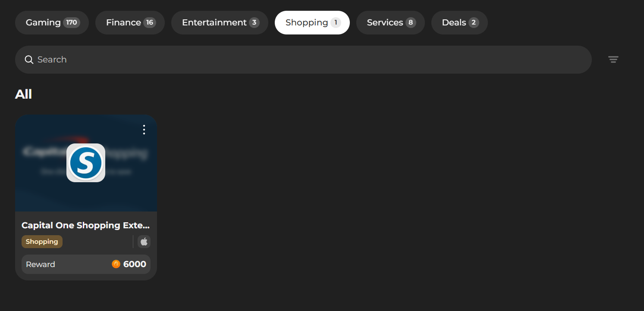Click the 170 count badge on Gaming
Screen dimensions: 644x311
coord(72,22)
